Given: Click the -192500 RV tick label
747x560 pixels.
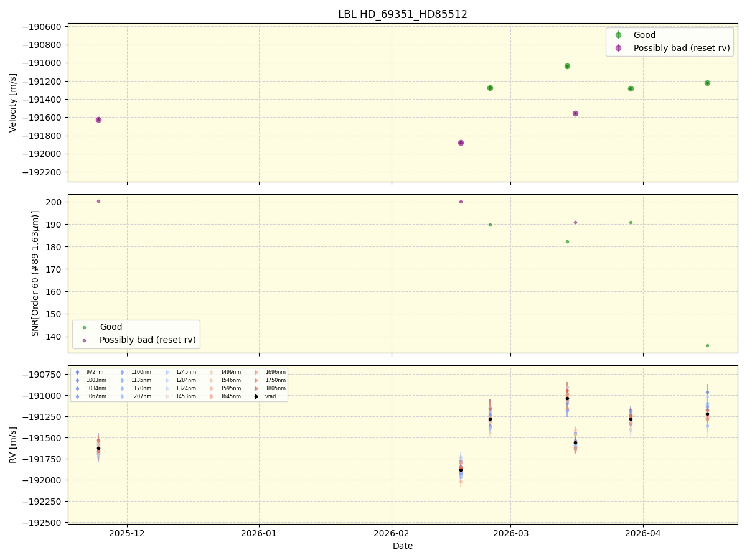Looking at the screenshot, I should click(x=43, y=523).
